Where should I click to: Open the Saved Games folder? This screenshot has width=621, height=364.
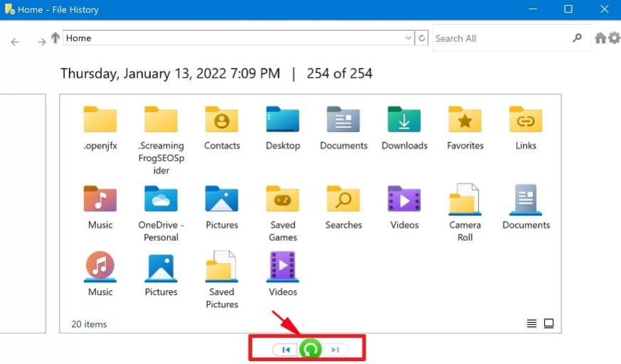283,214
